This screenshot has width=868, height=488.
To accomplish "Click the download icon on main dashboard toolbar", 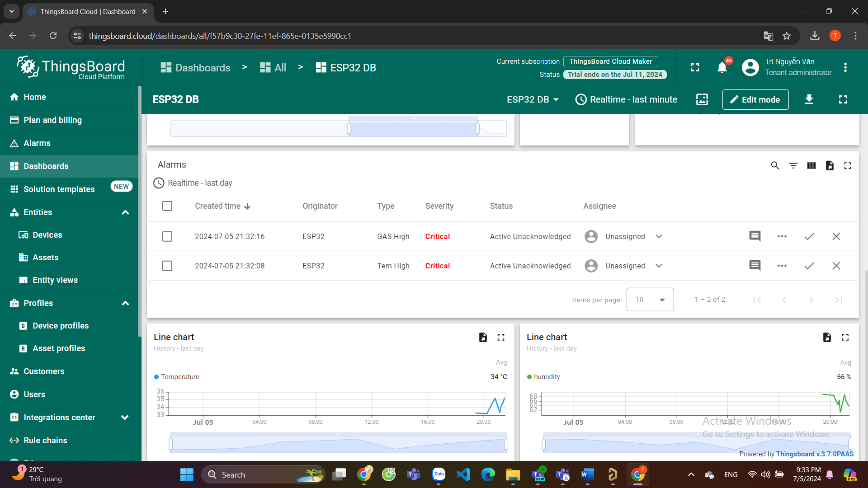I will 808,99.
